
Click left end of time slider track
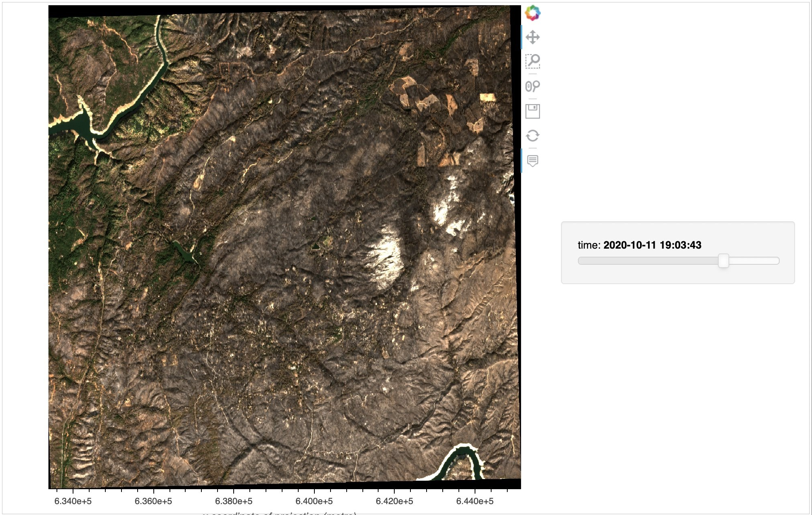point(580,261)
